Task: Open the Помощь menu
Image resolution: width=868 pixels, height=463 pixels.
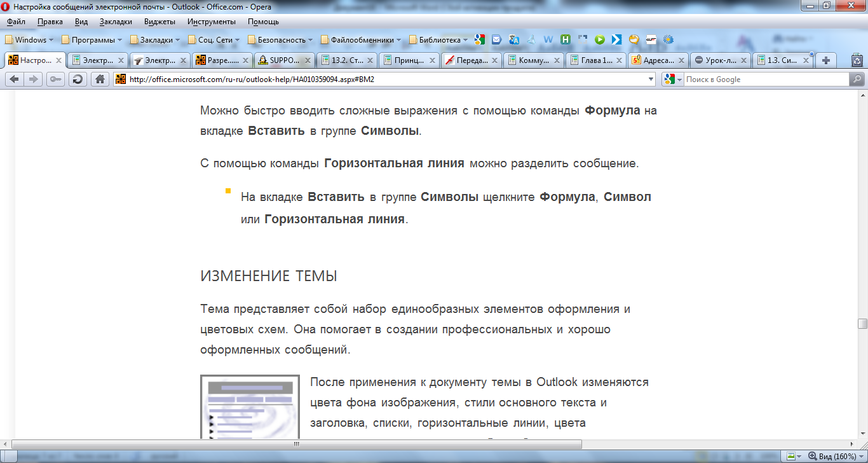Action: point(263,22)
